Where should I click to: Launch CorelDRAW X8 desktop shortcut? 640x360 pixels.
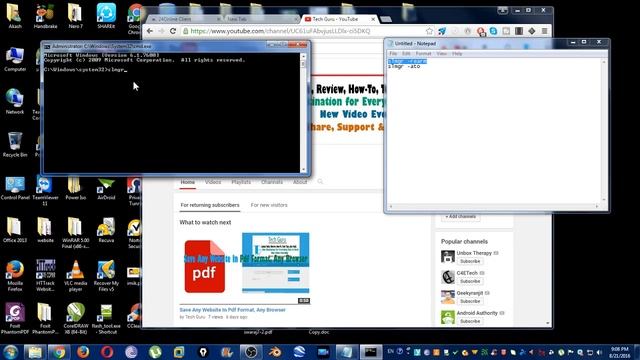coord(76,319)
